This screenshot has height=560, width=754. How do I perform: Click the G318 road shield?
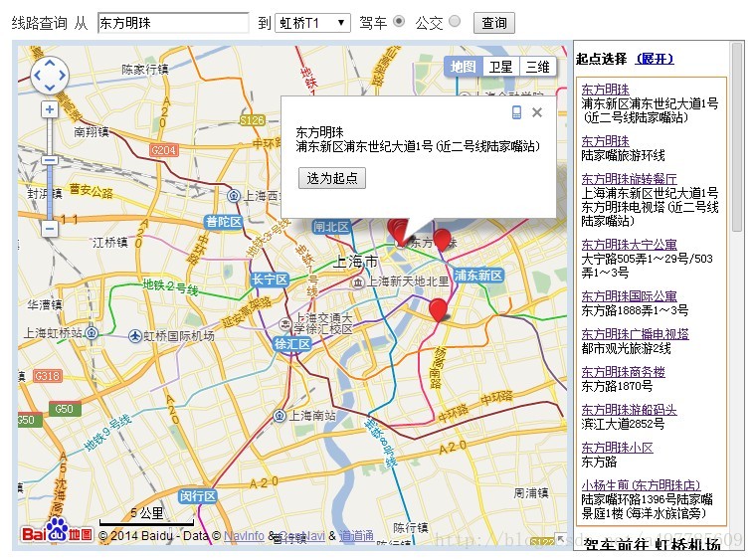[x=48, y=376]
